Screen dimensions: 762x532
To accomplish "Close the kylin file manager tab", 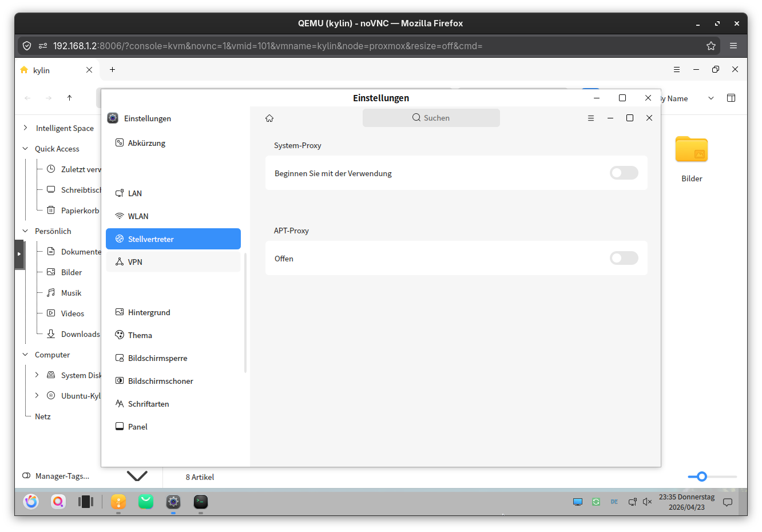I will 89,70.
